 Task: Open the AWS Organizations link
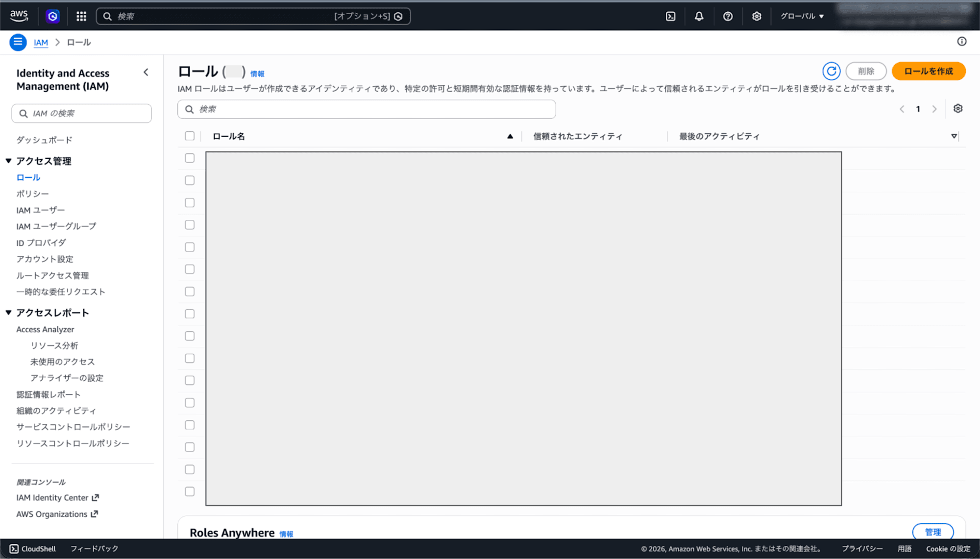(51, 514)
